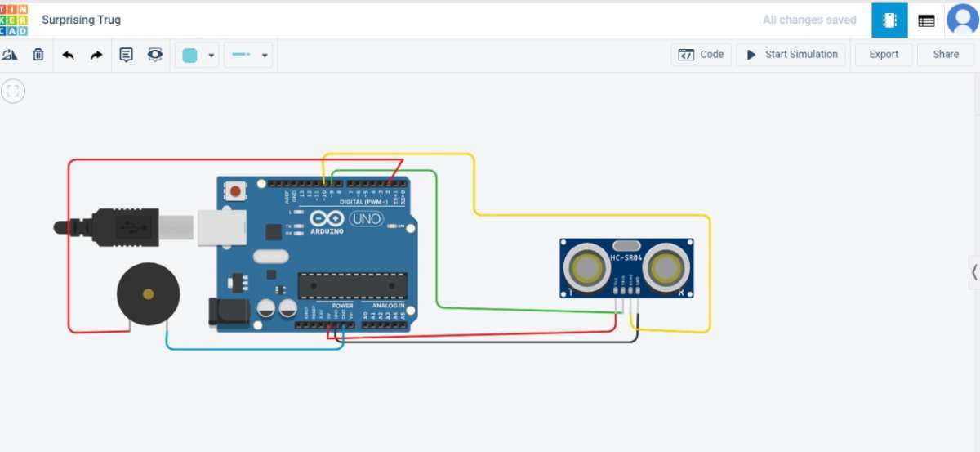
Task: Switch to circuit view icon
Action: tap(889, 20)
